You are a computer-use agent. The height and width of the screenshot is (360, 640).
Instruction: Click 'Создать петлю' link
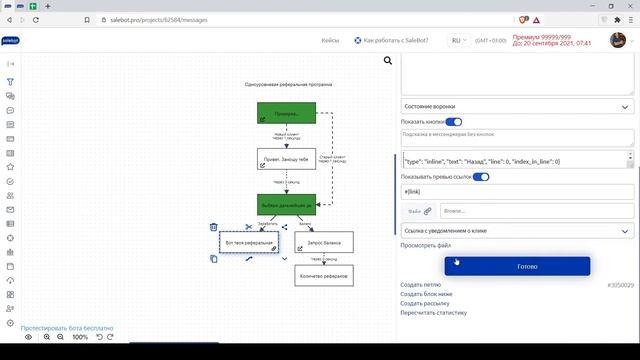(420, 284)
